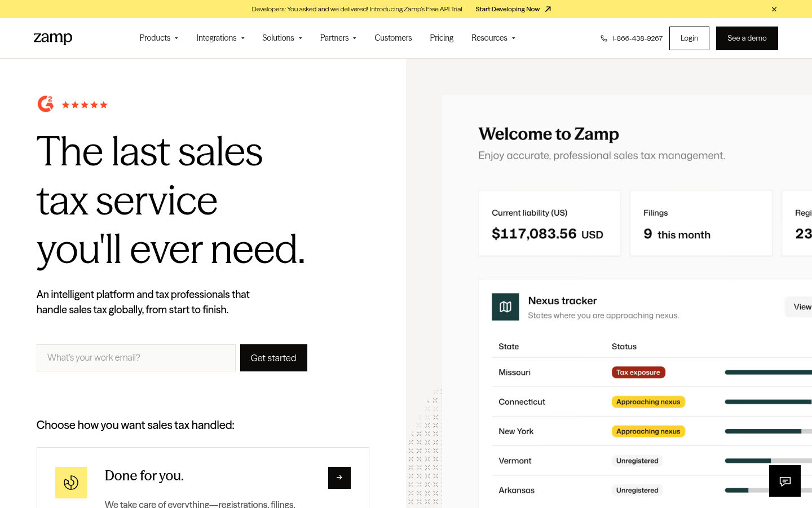Click the Missouri state row label
Viewport: 812px width, 508px height.
click(514, 373)
